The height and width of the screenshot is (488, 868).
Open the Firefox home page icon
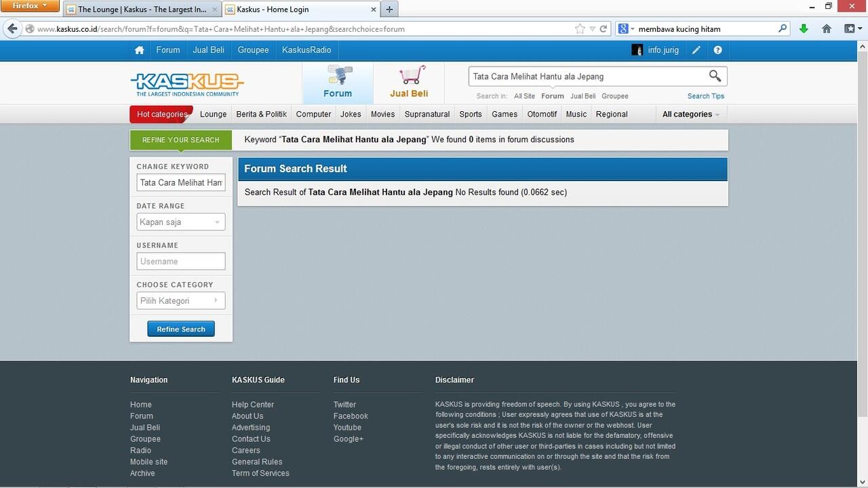(827, 28)
